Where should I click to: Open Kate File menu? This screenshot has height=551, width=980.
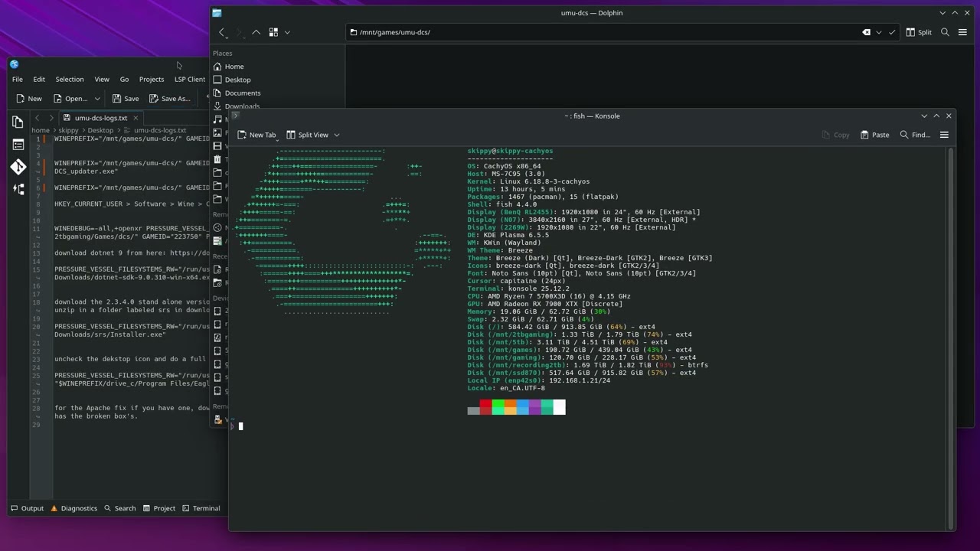click(17, 79)
